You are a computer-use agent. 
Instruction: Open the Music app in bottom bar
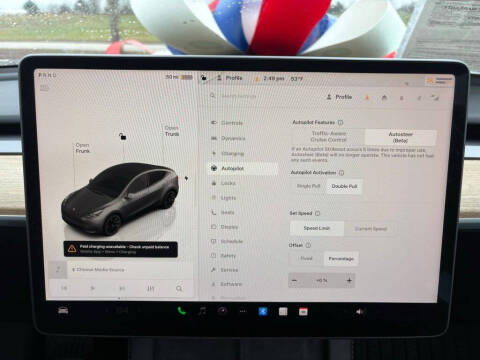click(x=202, y=311)
